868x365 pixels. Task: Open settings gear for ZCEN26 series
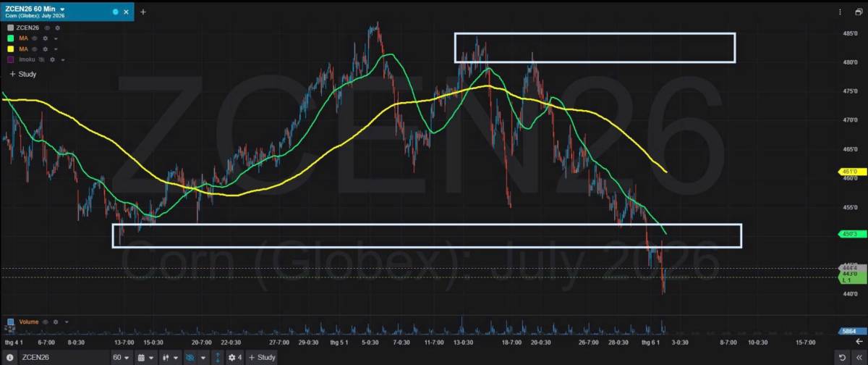pos(57,28)
